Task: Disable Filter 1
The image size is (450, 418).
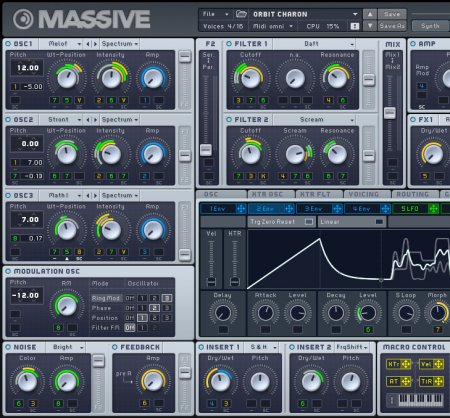Action: click(x=229, y=44)
